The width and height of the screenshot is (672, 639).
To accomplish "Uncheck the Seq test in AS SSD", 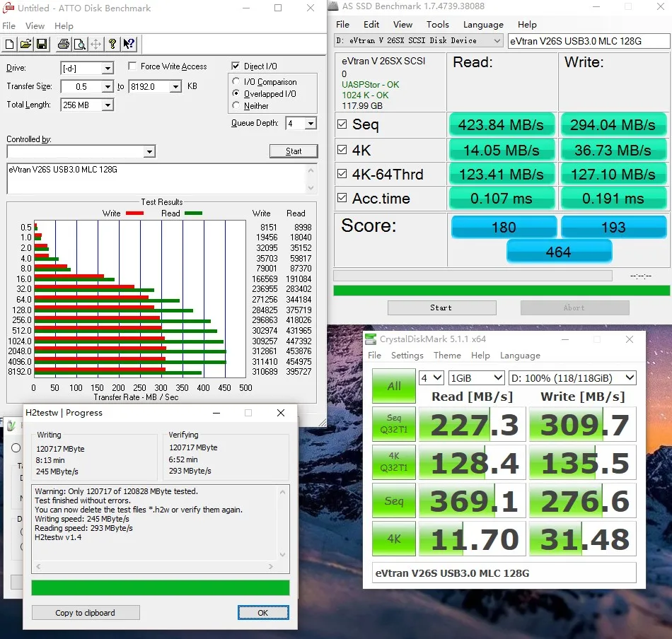I will click(342, 124).
